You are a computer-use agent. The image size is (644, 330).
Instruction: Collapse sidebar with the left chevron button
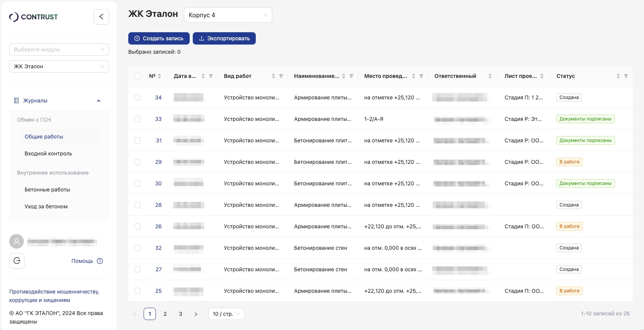point(101,17)
